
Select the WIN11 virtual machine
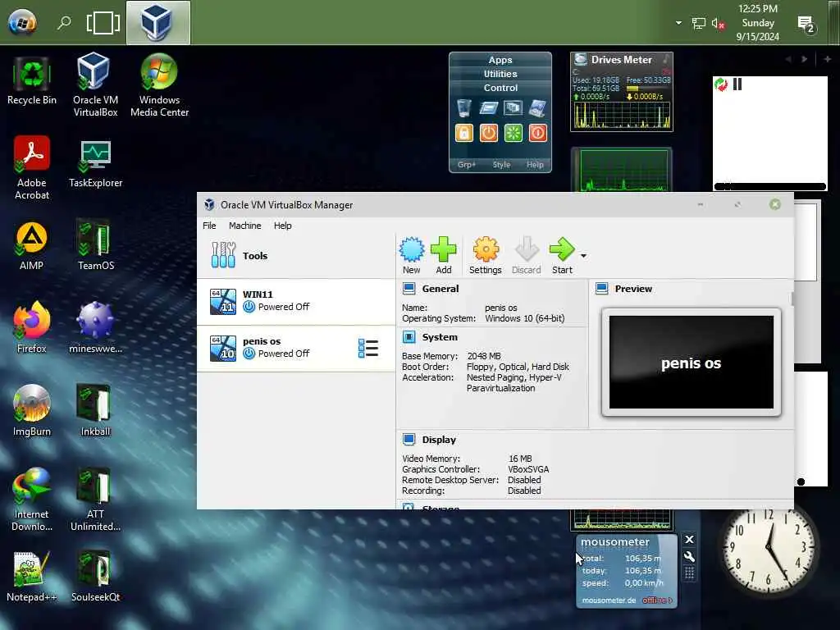(x=295, y=302)
